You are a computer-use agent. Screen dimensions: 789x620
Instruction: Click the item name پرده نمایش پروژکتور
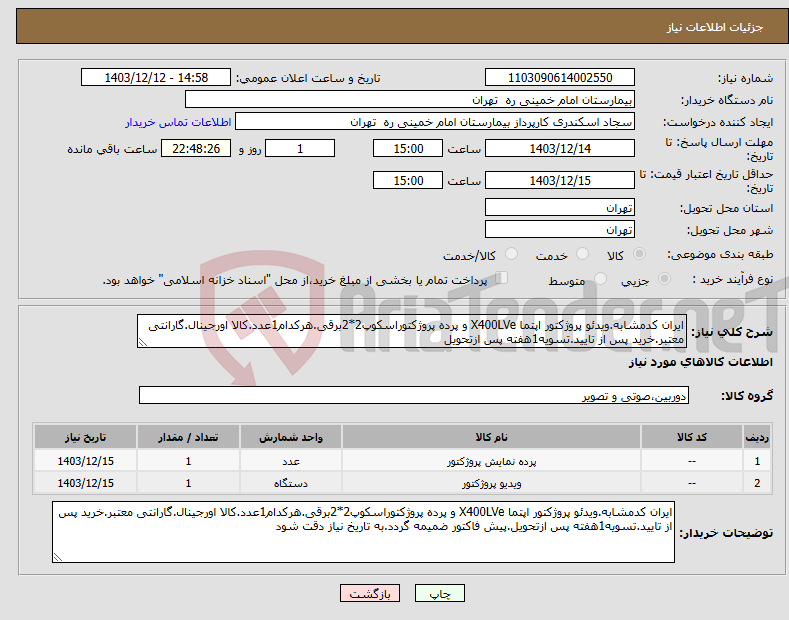492,461
